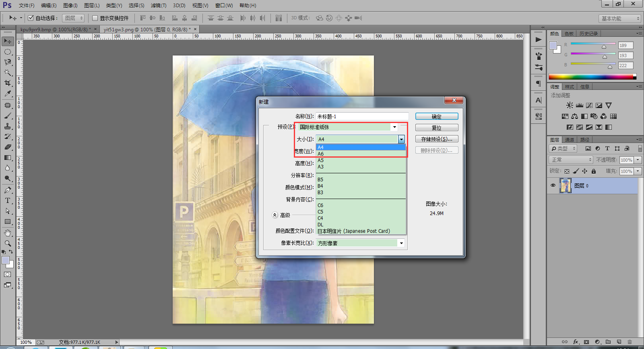Click the play Actions panel icon
This screenshot has height=349, width=644.
[539, 40]
